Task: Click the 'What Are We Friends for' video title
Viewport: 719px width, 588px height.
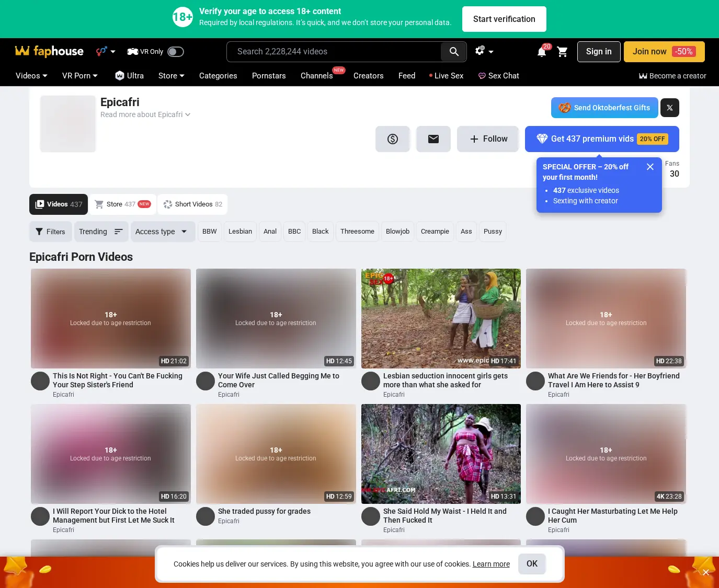Action: pos(614,381)
